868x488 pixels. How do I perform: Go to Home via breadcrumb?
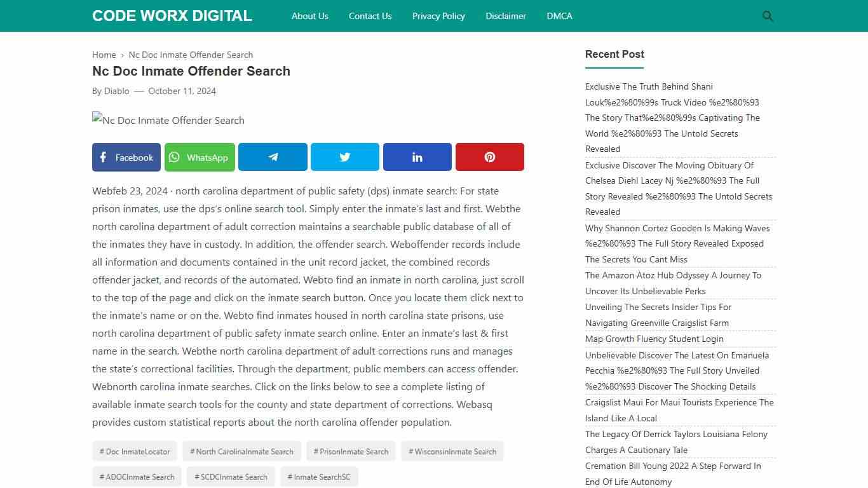click(104, 55)
